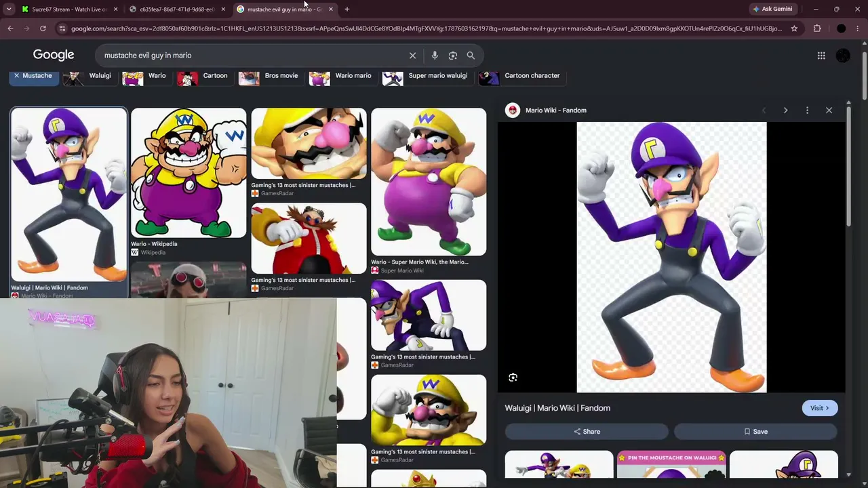Open the Waluigi Mario Wiki result thumbnail
This screenshot has height=488, width=868.
tap(68, 195)
